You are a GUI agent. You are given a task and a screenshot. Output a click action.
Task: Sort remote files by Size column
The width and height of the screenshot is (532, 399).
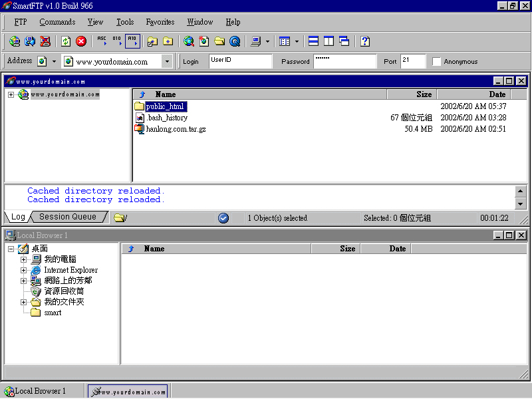(412, 94)
